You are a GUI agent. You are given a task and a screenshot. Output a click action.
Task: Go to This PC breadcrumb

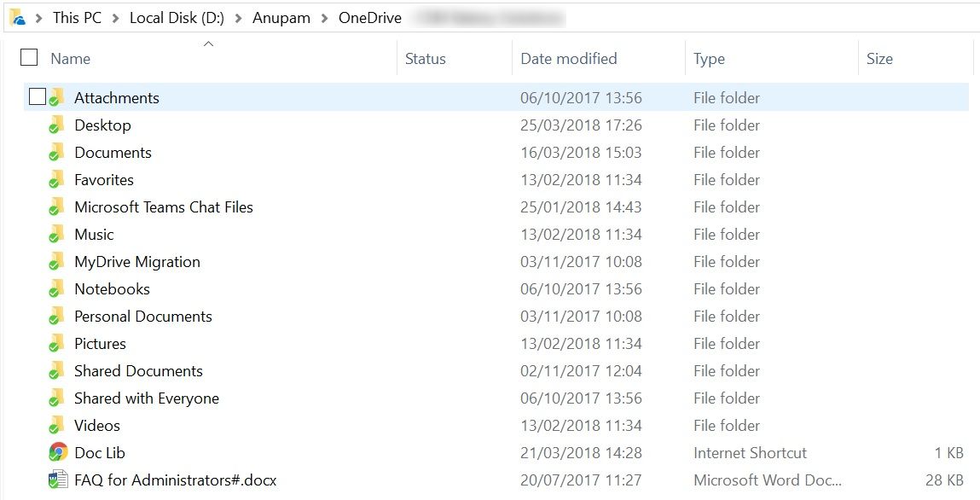tap(77, 18)
